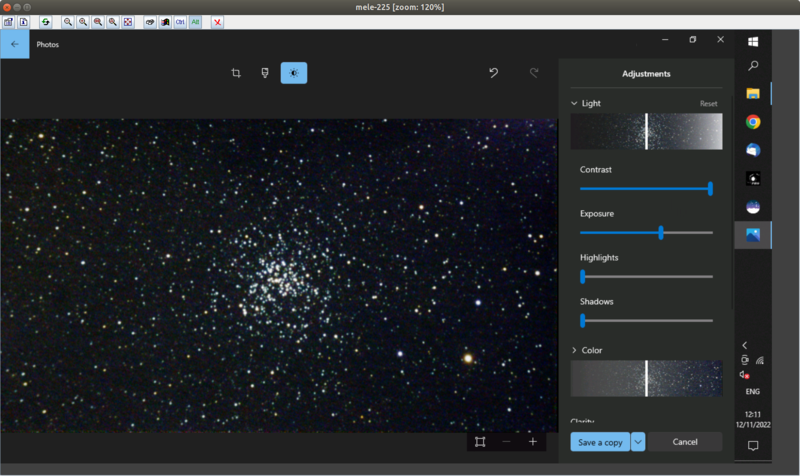Disconnect with the red X toolbar icon
Viewport: 800px width, 476px height.
click(217, 22)
